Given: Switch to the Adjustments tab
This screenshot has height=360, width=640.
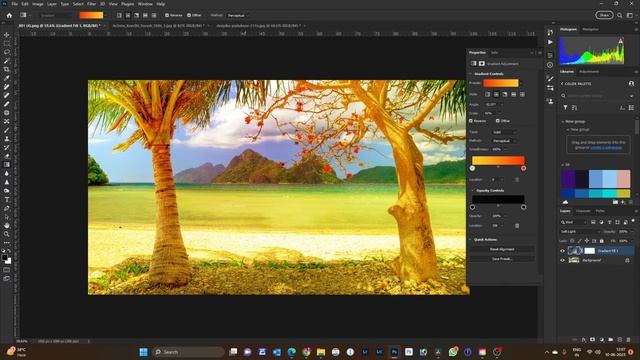Looking at the screenshot, I should (589, 71).
